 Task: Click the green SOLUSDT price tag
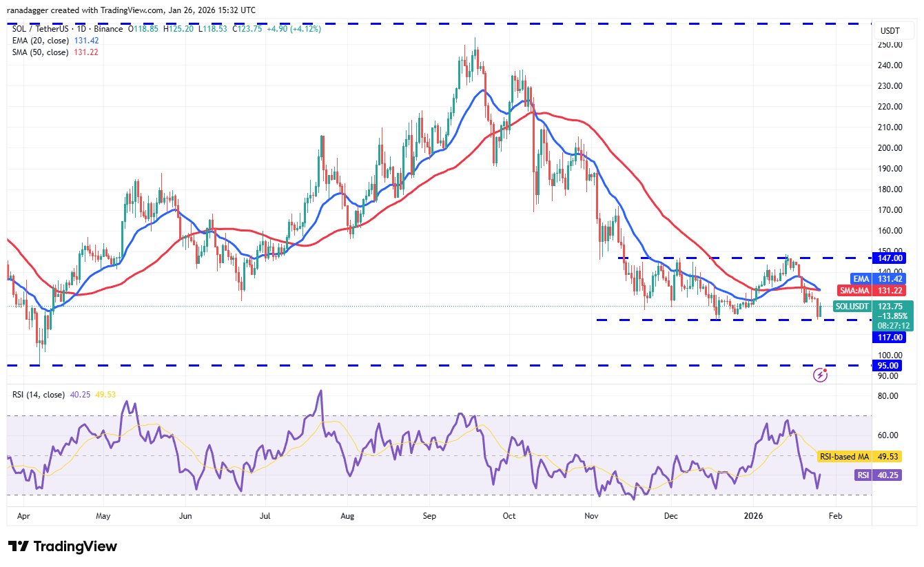[x=853, y=307]
